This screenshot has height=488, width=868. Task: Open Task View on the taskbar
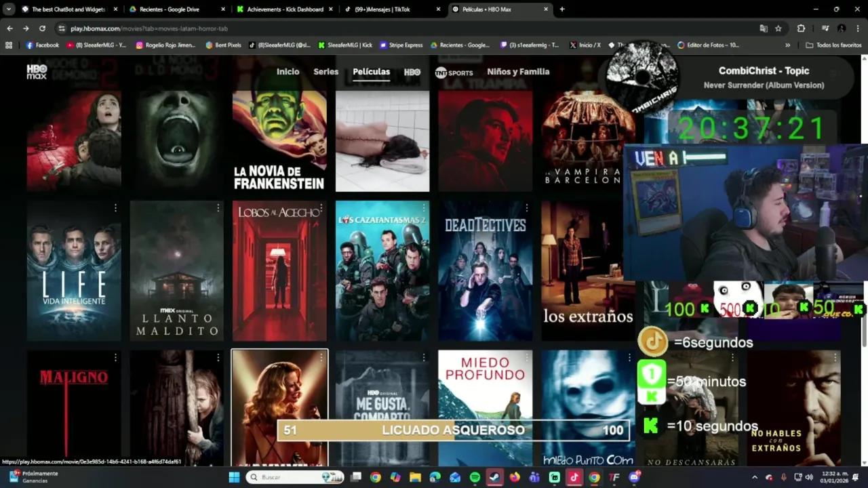tap(355, 477)
